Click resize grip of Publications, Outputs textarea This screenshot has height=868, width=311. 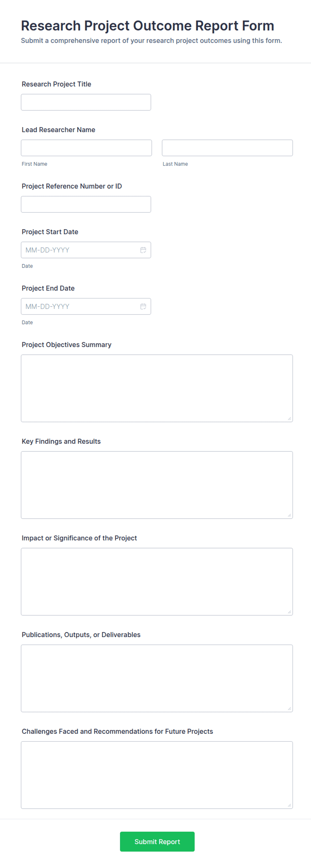[289, 709]
